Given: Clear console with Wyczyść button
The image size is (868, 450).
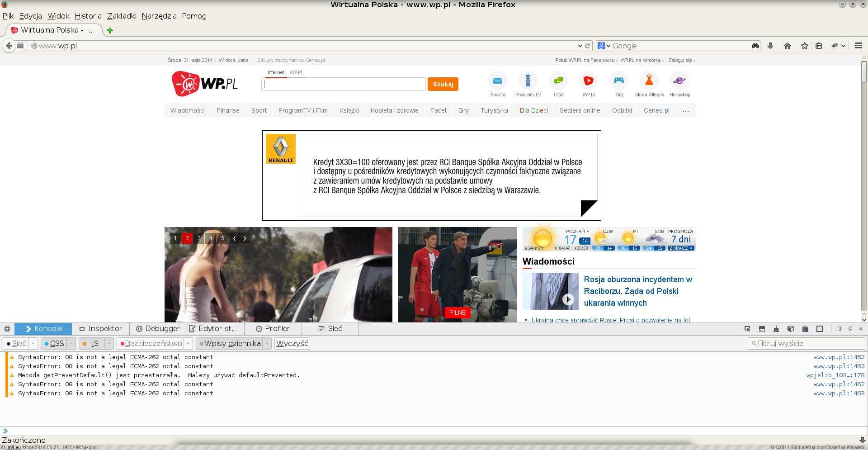Looking at the screenshot, I should pos(292,344).
